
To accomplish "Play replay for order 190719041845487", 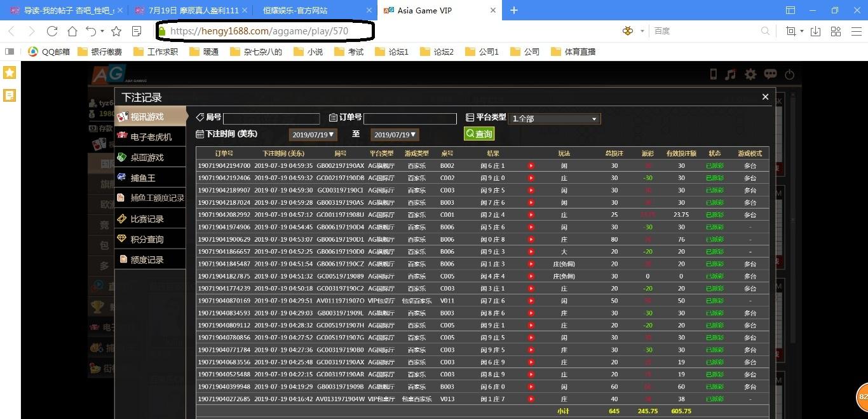I will [x=531, y=264].
